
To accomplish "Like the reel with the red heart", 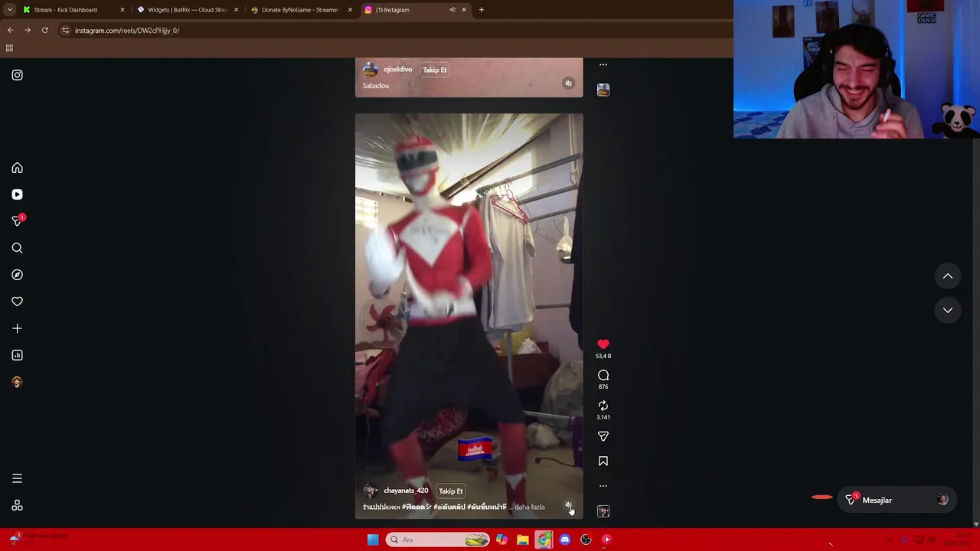I will [603, 344].
